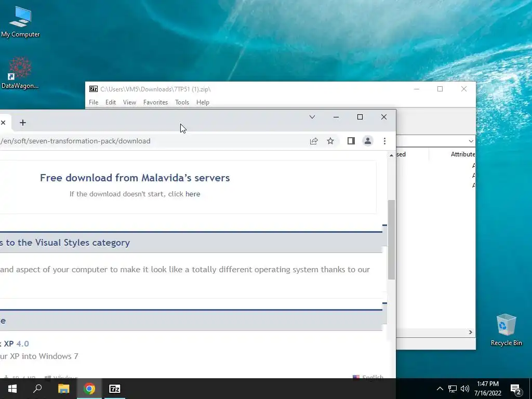Open the network tray icon
Image resolution: width=532 pixels, height=399 pixels.
tap(453, 389)
